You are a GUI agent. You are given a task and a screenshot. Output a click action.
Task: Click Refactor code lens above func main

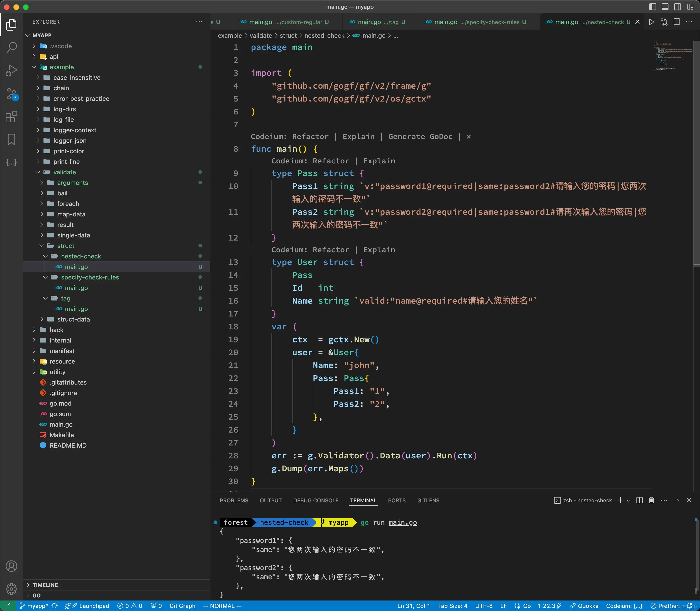pos(310,136)
